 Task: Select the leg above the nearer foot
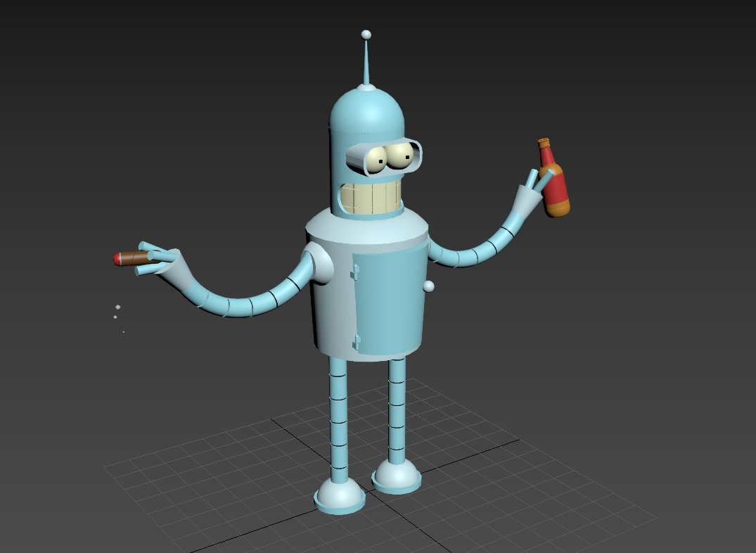(338, 420)
